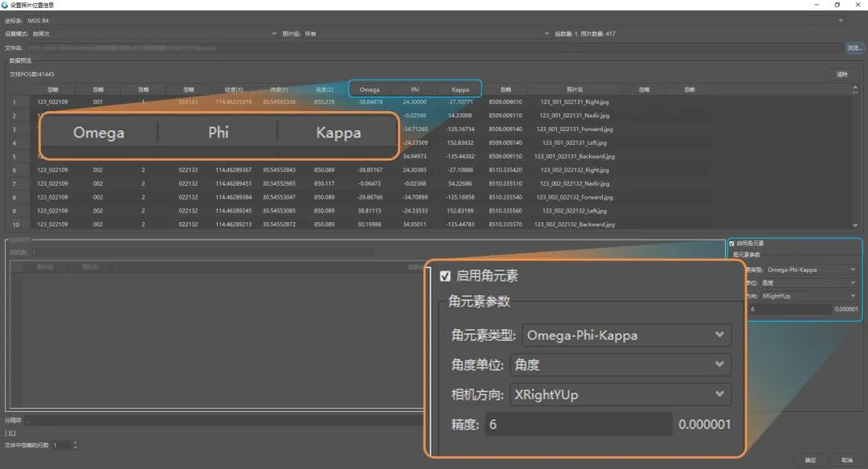The image size is (868, 469).
Task: Click cell 123_001_022131_Forward.jpg
Action: point(575,130)
